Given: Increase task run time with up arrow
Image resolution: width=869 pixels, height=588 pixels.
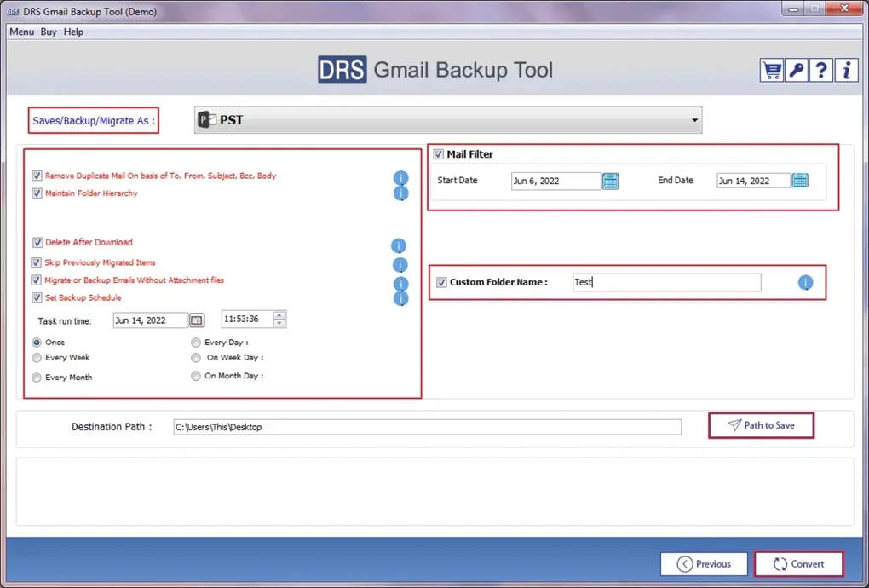Looking at the screenshot, I should click(279, 315).
